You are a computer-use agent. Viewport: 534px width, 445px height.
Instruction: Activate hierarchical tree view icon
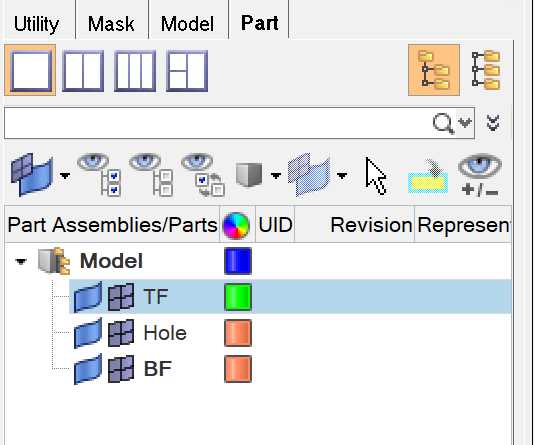[x=434, y=70]
